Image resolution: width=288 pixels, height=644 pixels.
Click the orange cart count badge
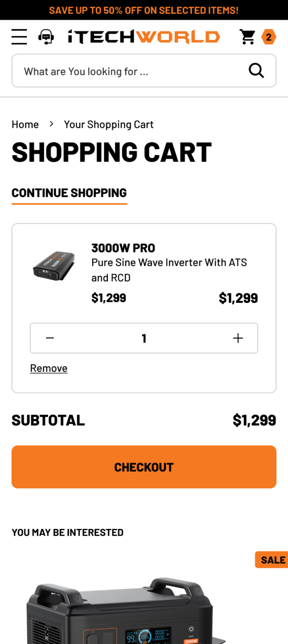click(x=269, y=37)
